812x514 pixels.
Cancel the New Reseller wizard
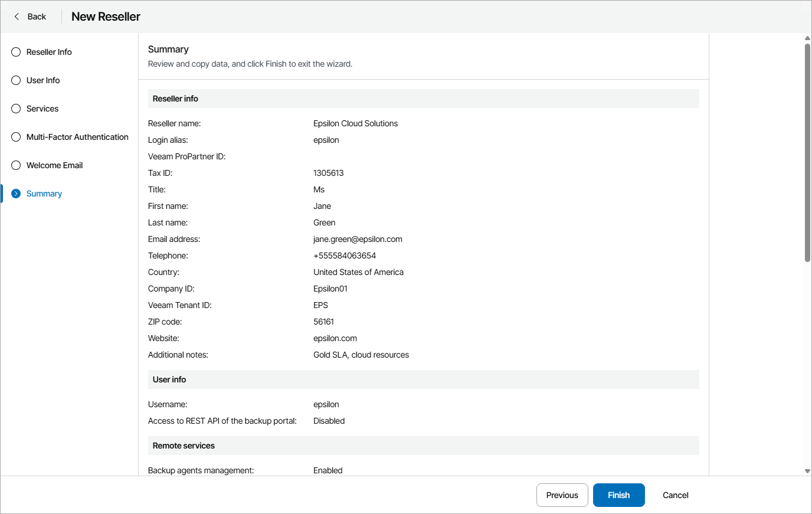(675, 495)
